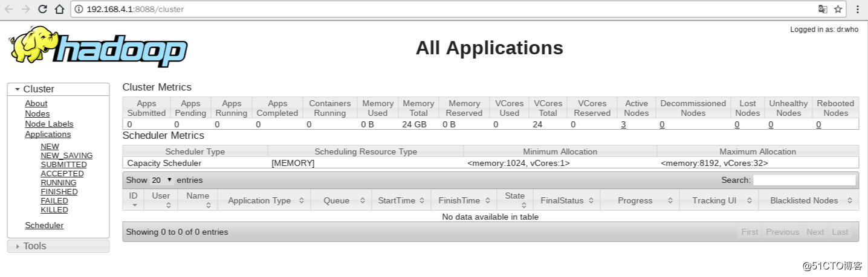
Task: Click the First pagination button
Action: [750, 232]
